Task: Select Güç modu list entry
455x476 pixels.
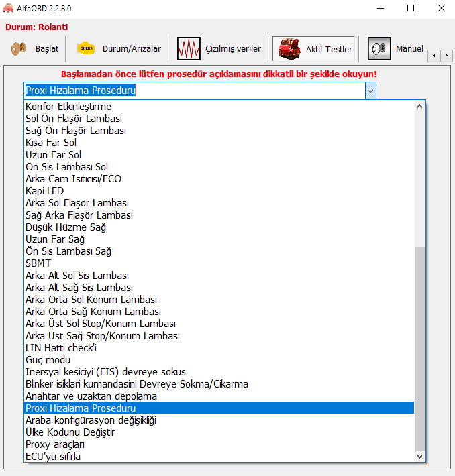Action: tap(48, 360)
